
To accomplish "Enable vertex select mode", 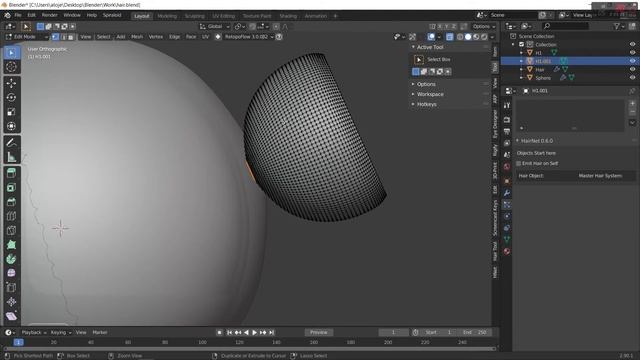I will coord(56,37).
